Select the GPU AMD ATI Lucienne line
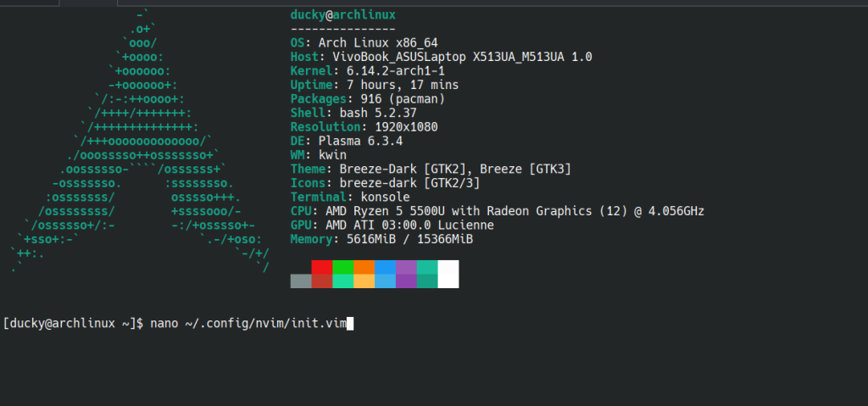Image resolution: width=868 pixels, height=406 pixels. click(392, 225)
